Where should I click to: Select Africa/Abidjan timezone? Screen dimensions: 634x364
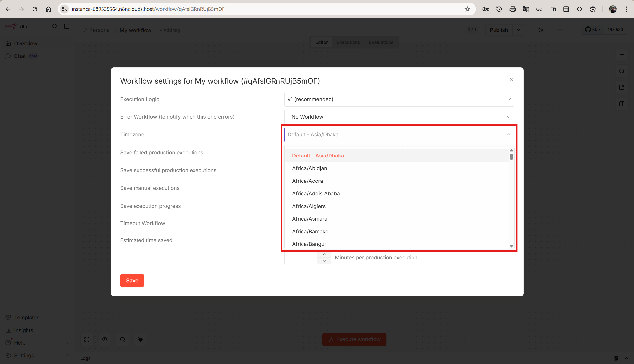(x=396, y=168)
